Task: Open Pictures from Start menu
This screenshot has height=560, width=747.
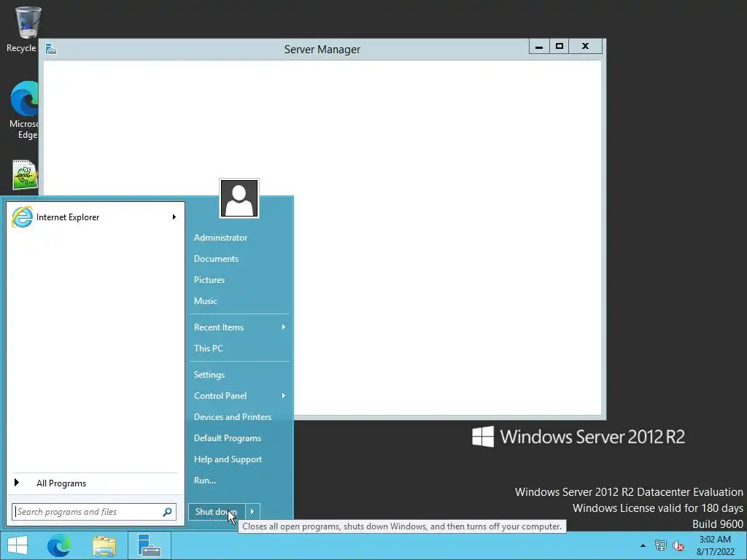Action: point(209,279)
